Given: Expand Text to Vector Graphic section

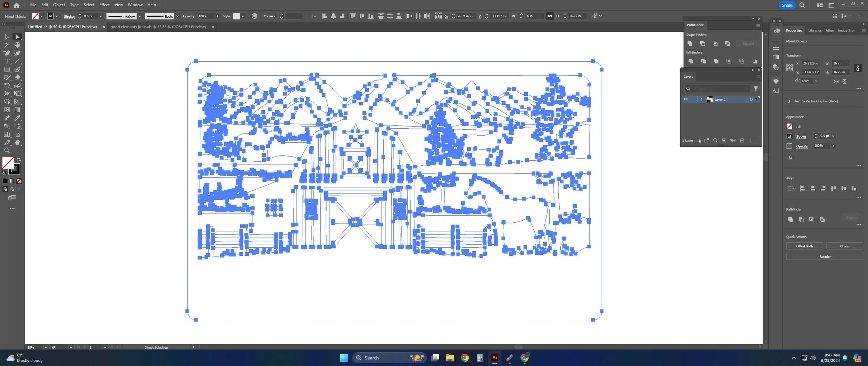Looking at the screenshot, I should [789, 101].
